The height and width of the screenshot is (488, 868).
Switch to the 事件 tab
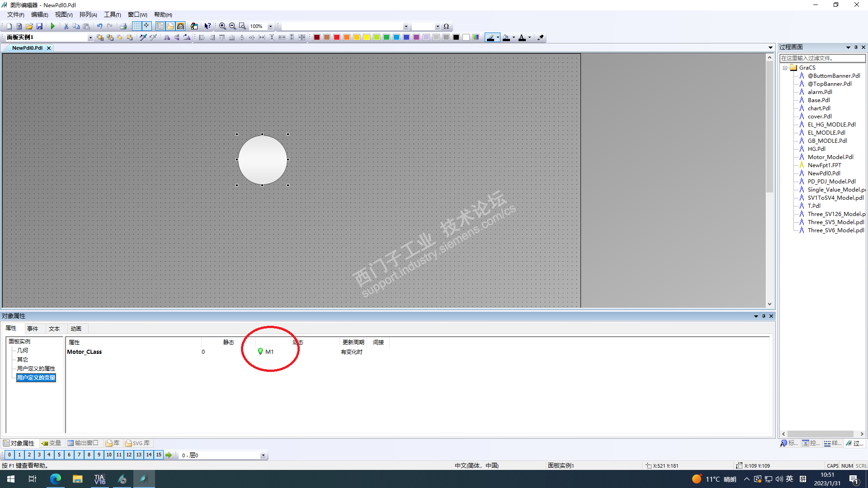click(33, 328)
